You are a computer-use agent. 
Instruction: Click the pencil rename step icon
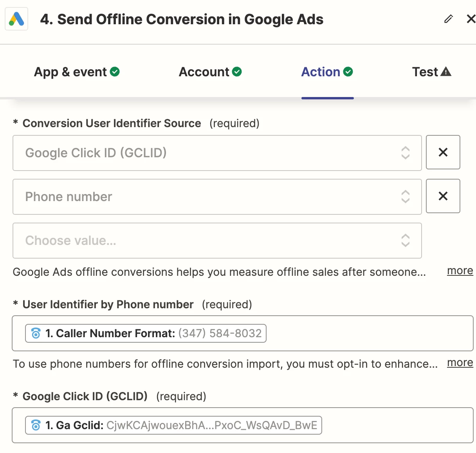pyautogui.click(x=449, y=19)
